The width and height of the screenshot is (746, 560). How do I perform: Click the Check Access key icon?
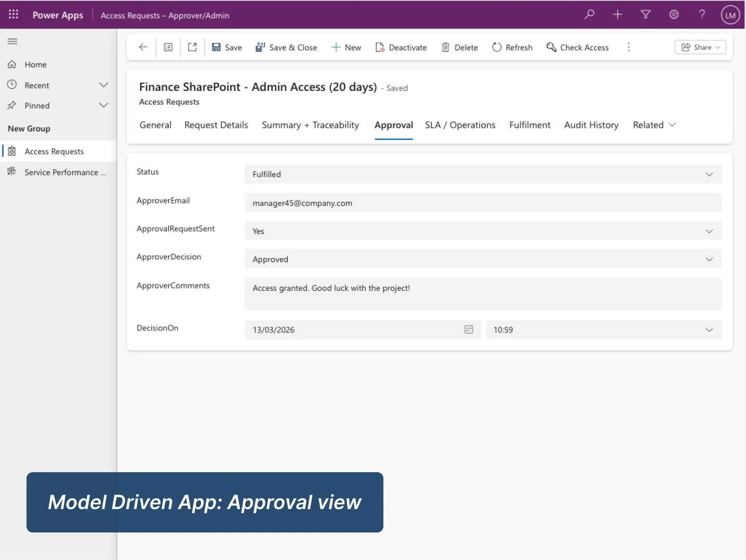[551, 47]
